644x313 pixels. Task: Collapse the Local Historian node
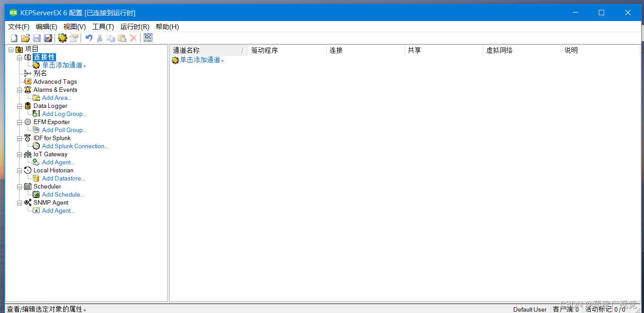pos(19,171)
